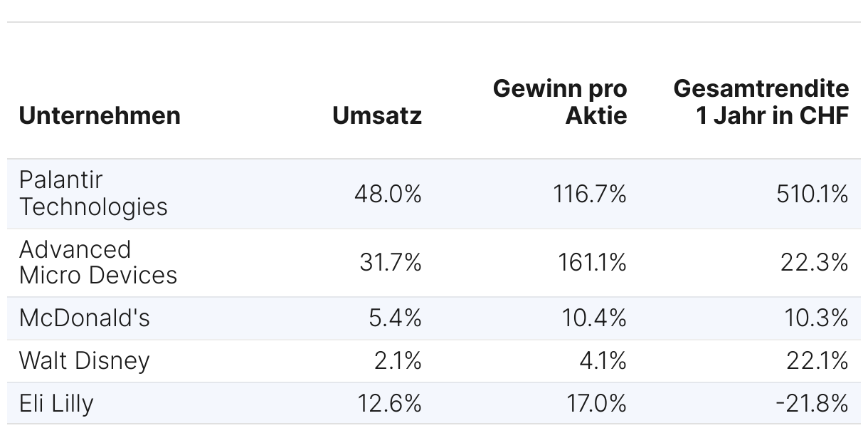868x433 pixels.
Task: Click the Umsatz column header
Action: point(377,115)
